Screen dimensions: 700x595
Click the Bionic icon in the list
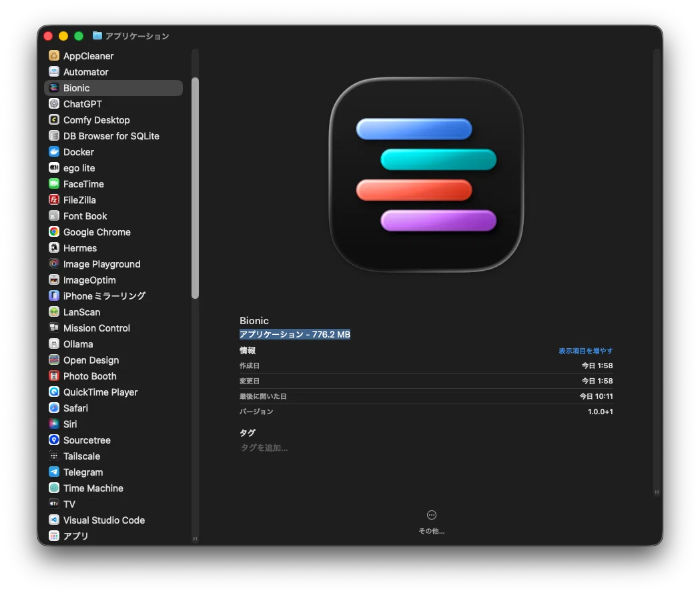tap(54, 88)
